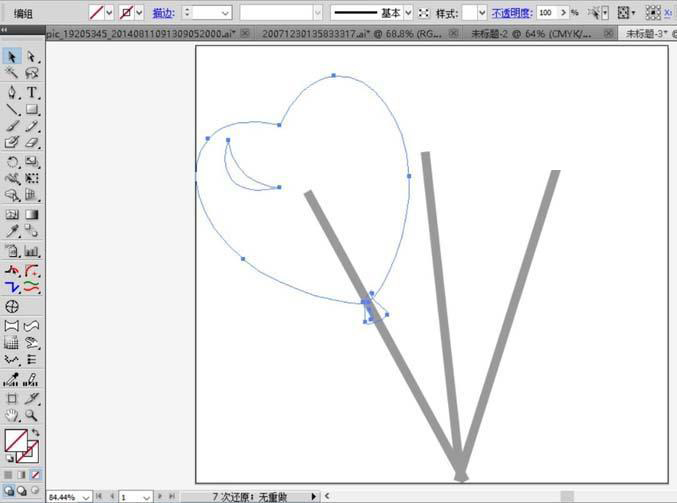Open the 描边 stroke panel link

[x=163, y=13]
